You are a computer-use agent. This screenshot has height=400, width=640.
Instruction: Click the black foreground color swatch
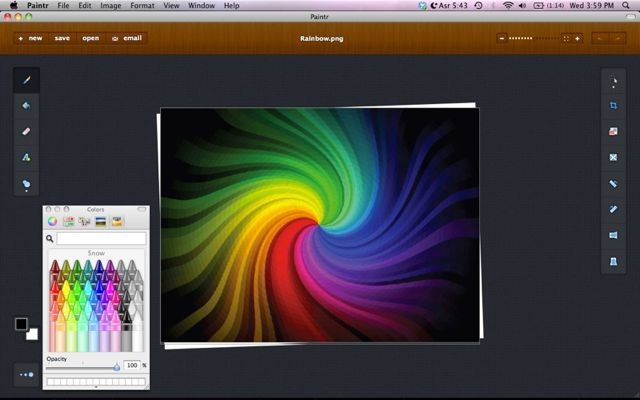[21, 323]
